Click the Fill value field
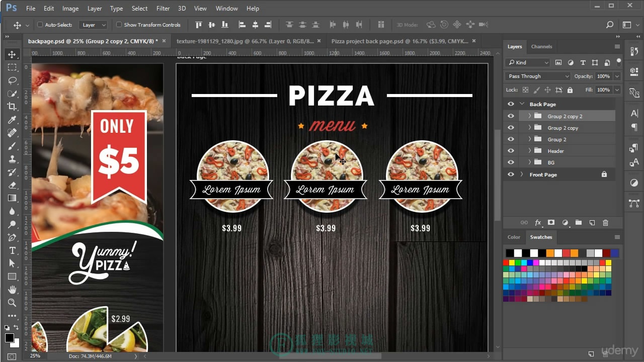The height and width of the screenshot is (362, 644). [603, 90]
